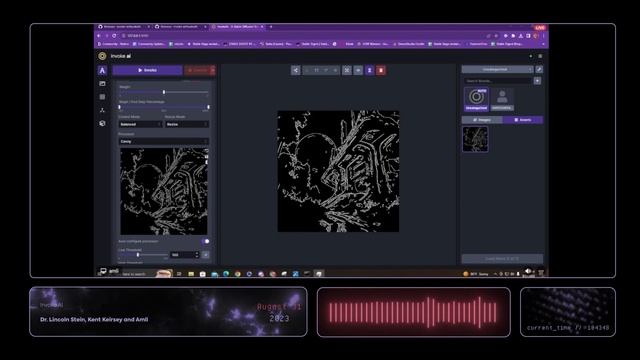Open the board selector dropdown in the gallery
This screenshot has width=640, height=360.
point(497,69)
